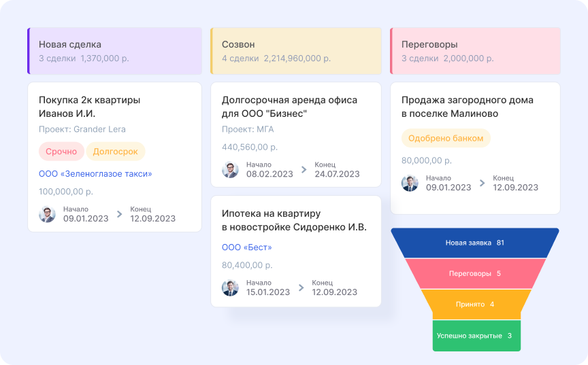
Task: Click assignee avatar on Долгосрочная аренда офиса card
Action: [231, 169]
